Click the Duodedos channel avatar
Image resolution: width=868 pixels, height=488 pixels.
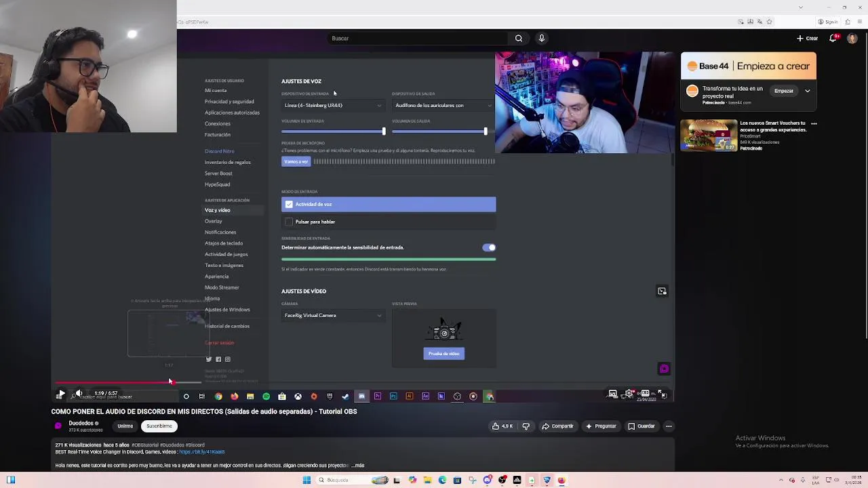tap(58, 426)
